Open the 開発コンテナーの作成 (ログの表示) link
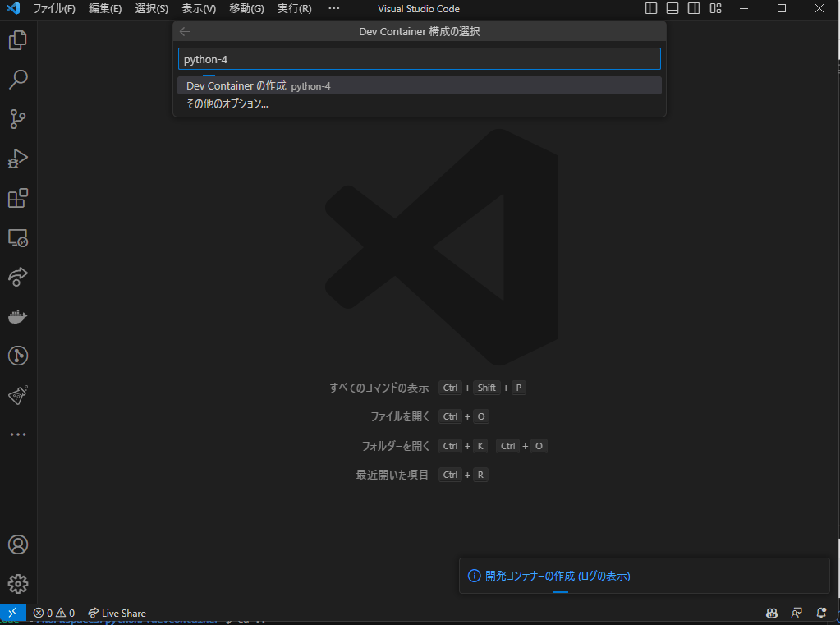The width and height of the screenshot is (840, 625). [x=558, y=576]
